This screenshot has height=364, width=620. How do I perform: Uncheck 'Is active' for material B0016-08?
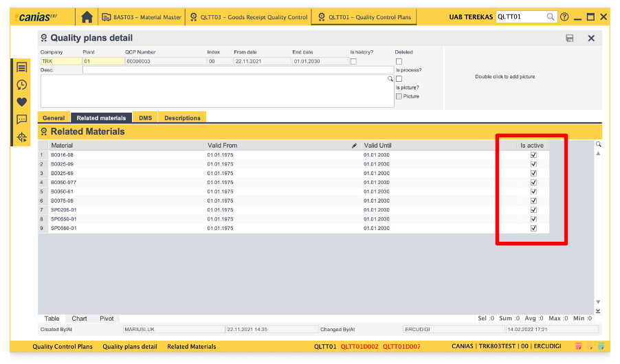click(533, 155)
